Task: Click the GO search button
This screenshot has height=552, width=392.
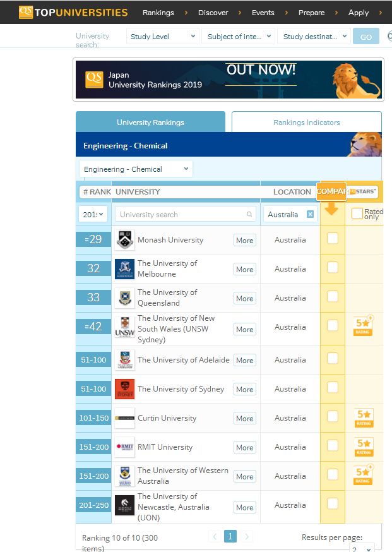Action: pos(366,37)
